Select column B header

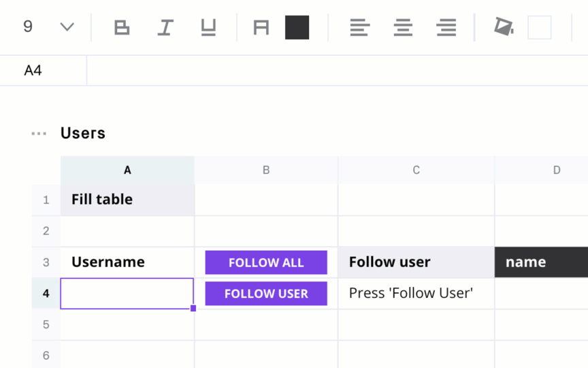click(266, 170)
